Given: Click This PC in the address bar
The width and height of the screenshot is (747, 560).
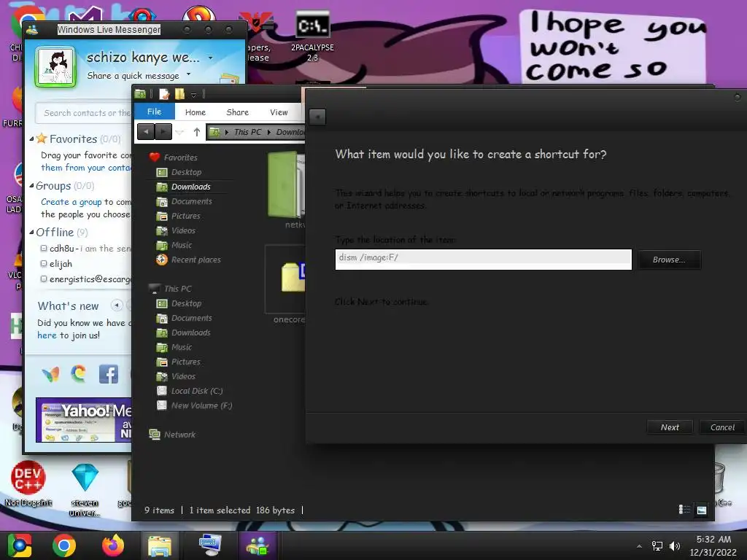Looking at the screenshot, I should 247,132.
